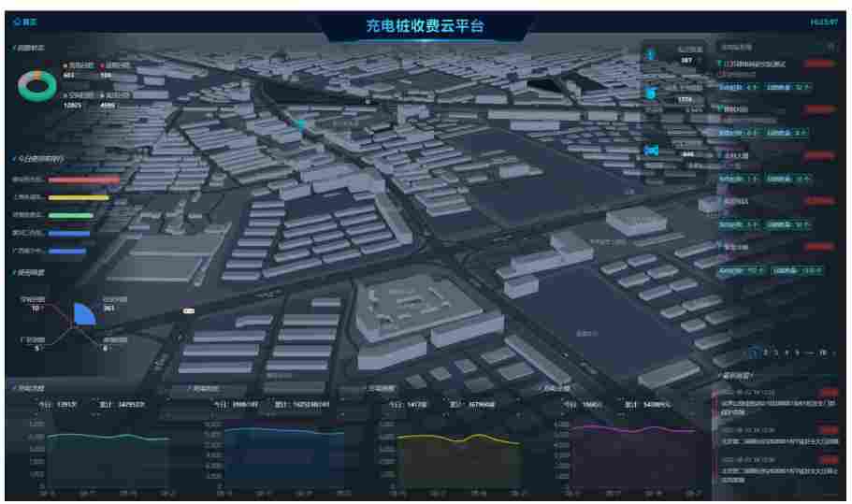The width and height of the screenshot is (852, 504).
Task: Click the middle blue stat icon above the map
Action: 651,94
